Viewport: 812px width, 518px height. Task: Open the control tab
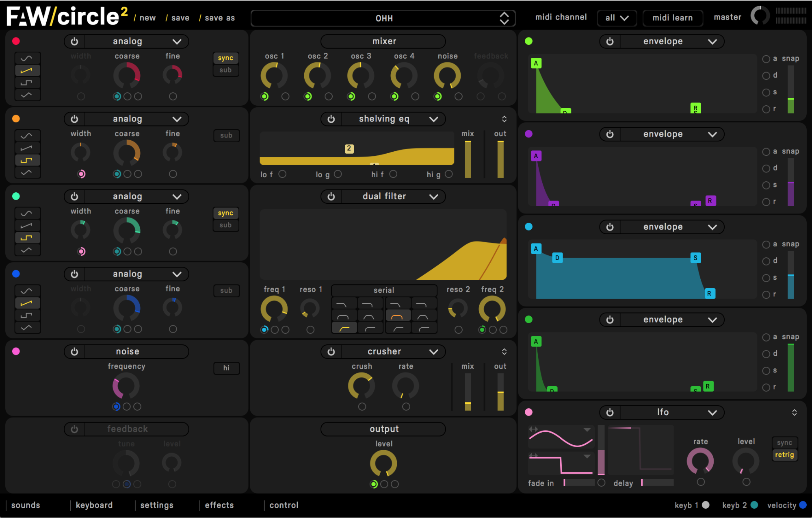pos(284,505)
